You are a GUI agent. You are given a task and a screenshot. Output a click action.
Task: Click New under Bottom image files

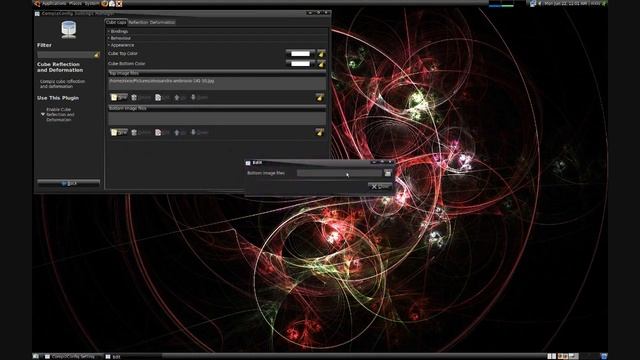click(x=119, y=133)
